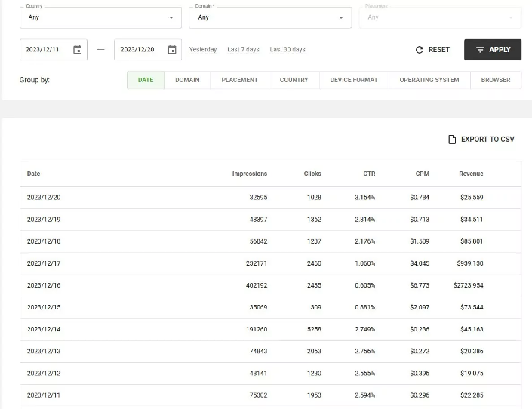
Task: Click the filter icon on Apply button
Action: pos(480,50)
